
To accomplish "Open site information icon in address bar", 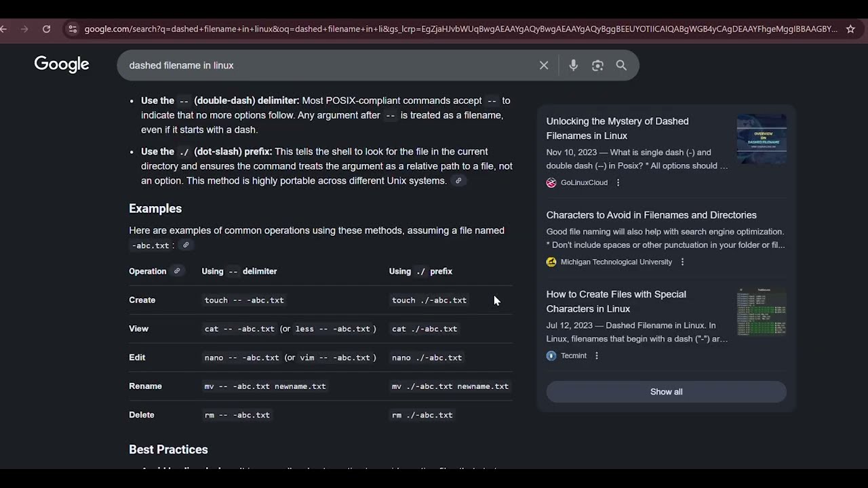I will (x=73, y=29).
